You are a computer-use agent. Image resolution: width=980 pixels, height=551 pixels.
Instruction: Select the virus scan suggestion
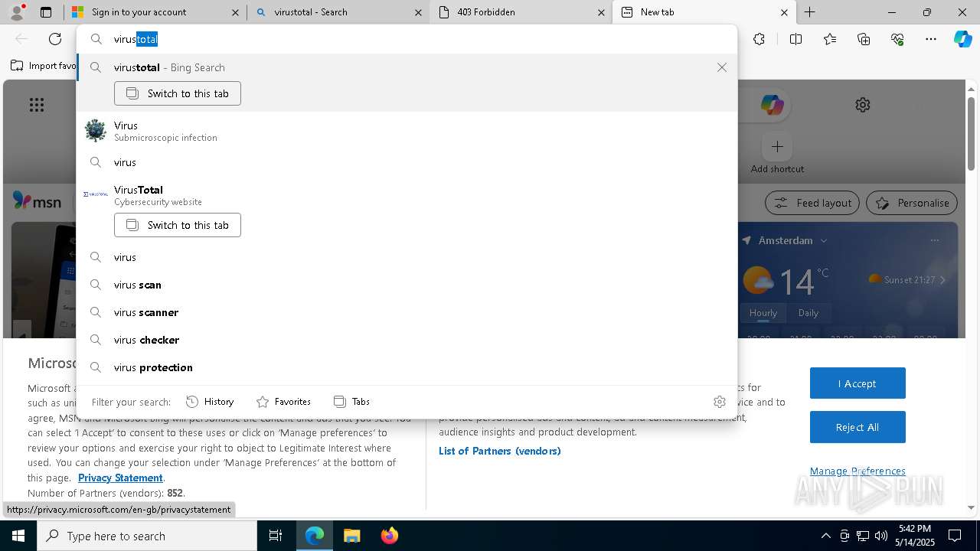point(407,285)
